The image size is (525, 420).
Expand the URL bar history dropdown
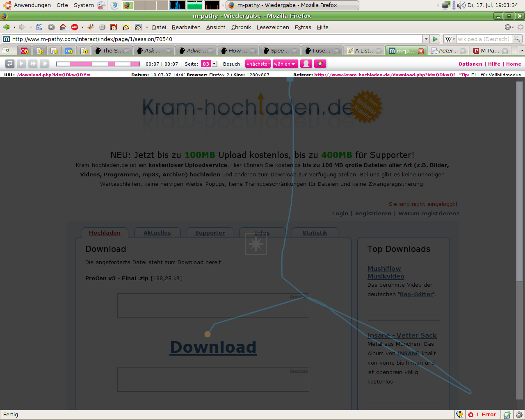coord(426,39)
